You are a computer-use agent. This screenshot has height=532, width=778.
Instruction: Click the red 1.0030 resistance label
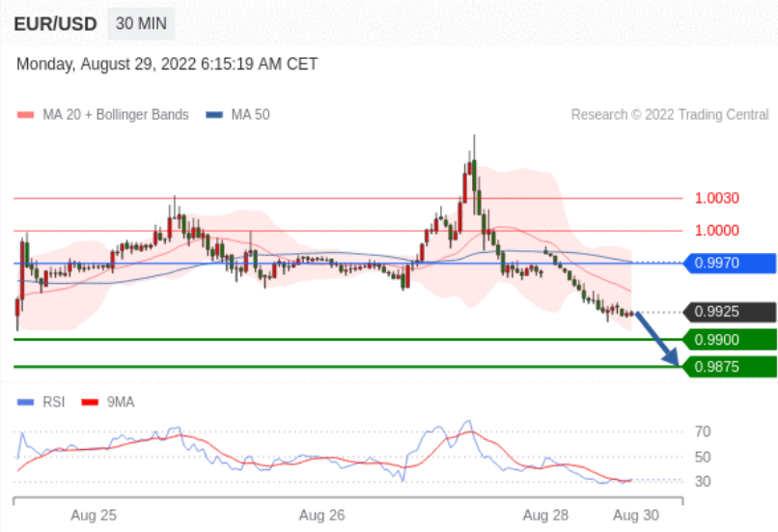717,198
